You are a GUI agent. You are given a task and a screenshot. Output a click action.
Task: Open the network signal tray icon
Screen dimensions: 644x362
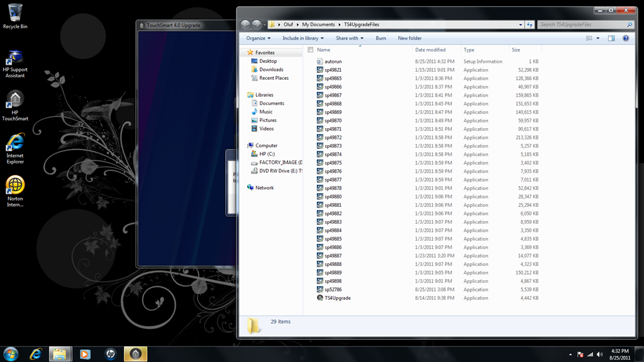(x=590, y=354)
